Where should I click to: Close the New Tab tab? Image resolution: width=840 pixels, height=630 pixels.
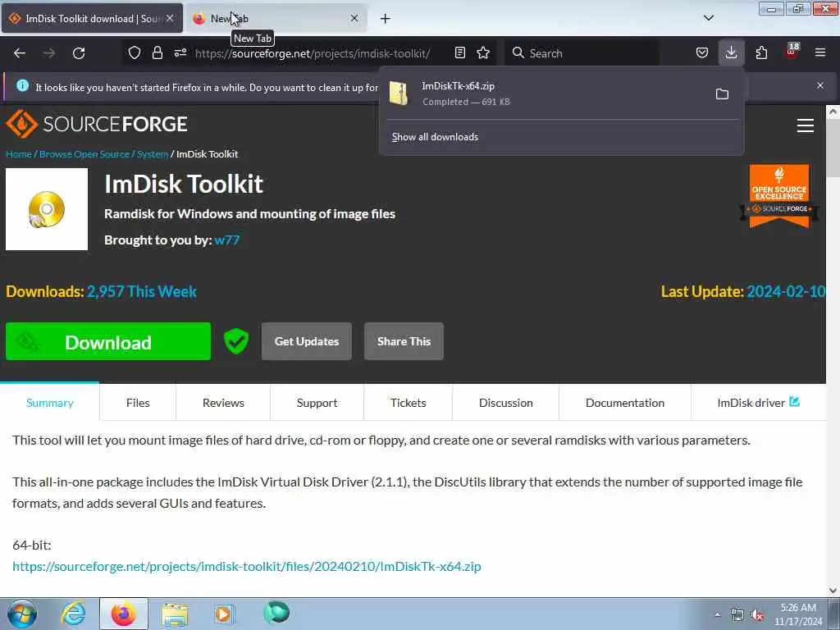point(354,18)
